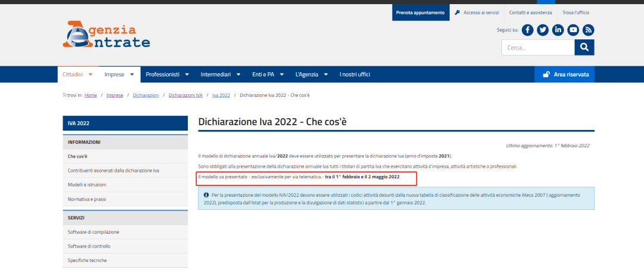Go to Dichiarazioni breadcrumb link
The image size is (644, 272).
pos(146,95)
